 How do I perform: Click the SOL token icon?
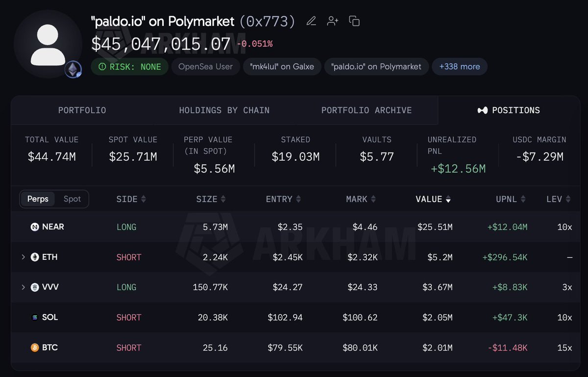point(35,317)
